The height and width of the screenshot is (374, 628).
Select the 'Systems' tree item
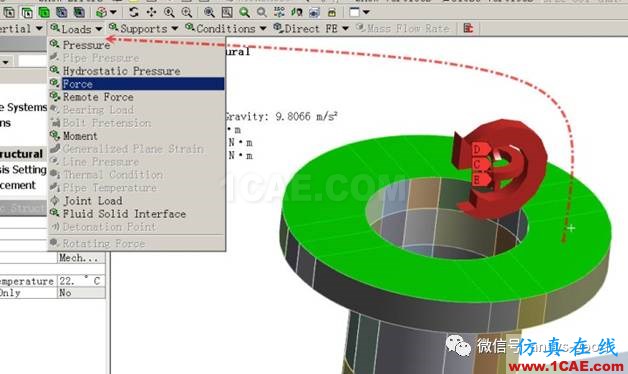23,107
